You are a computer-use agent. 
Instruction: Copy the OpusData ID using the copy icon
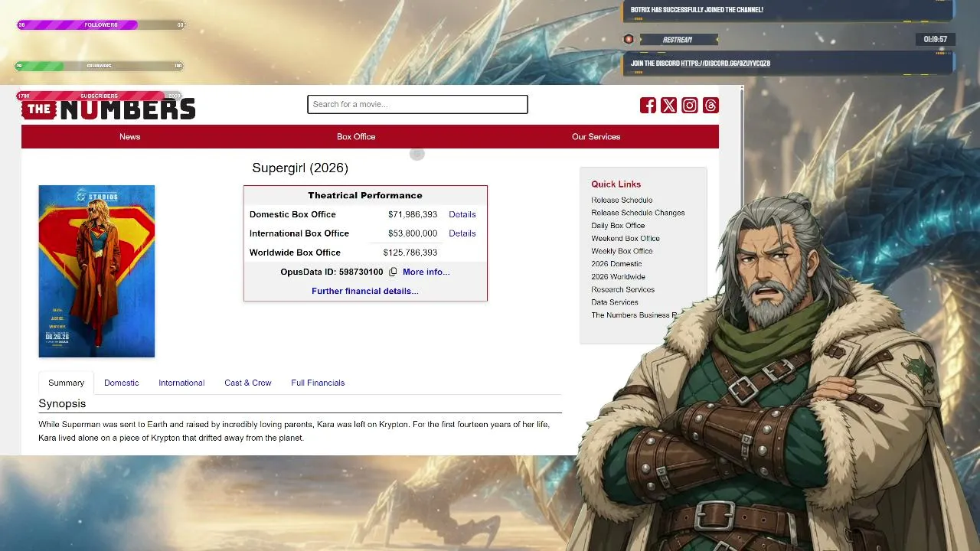point(393,272)
